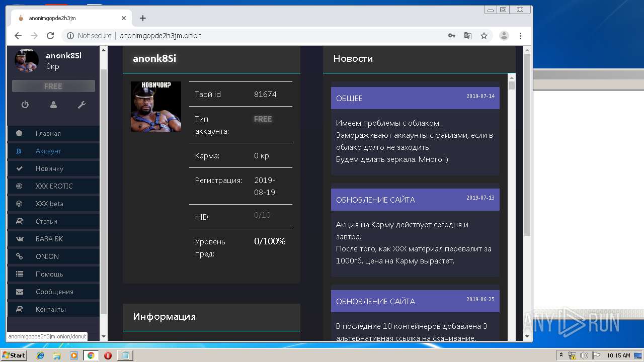644x362 pixels.
Task: Click ОБНОВЛЕНИЕ САЙТА news dated 2019-07-13
Action: tap(415, 200)
